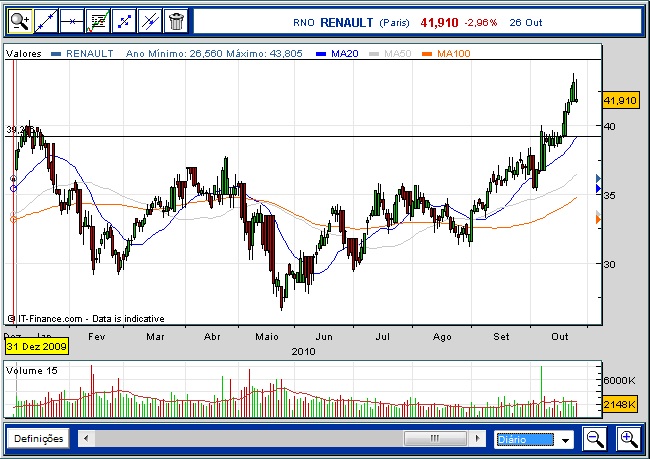Open the chart indicators tool
Screen dimensions: 650x459
point(98,21)
